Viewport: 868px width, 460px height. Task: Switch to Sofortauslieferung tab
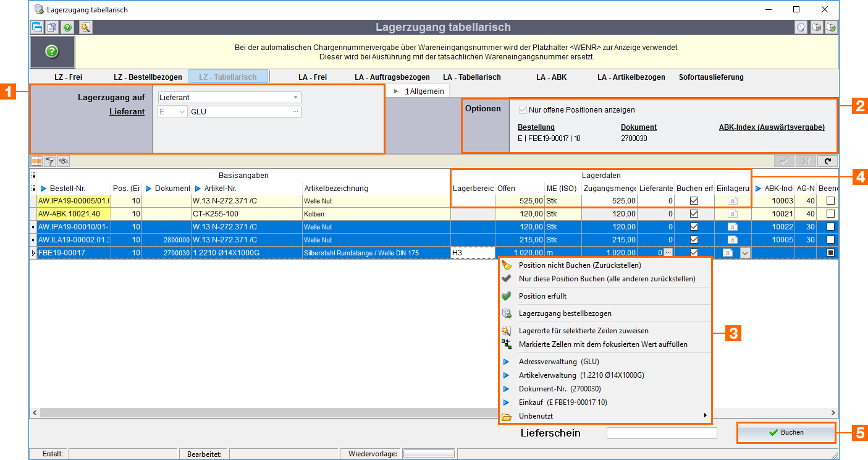click(711, 77)
